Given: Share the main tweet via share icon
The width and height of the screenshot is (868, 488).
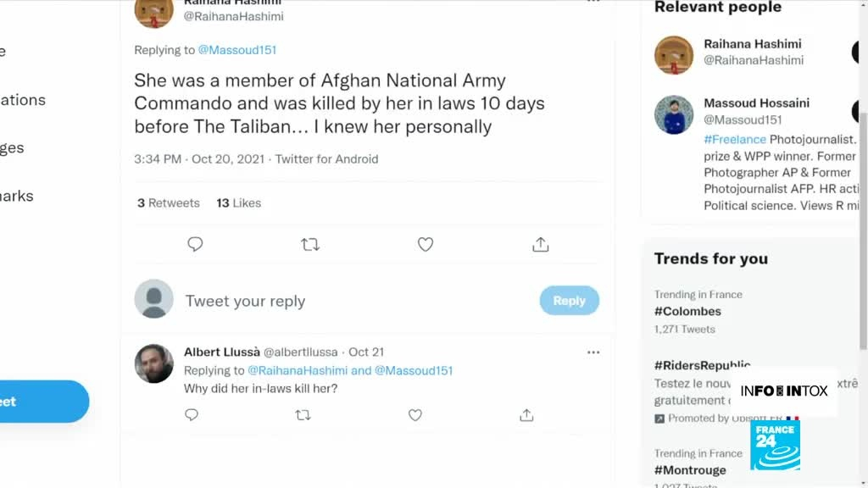Looking at the screenshot, I should (541, 245).
